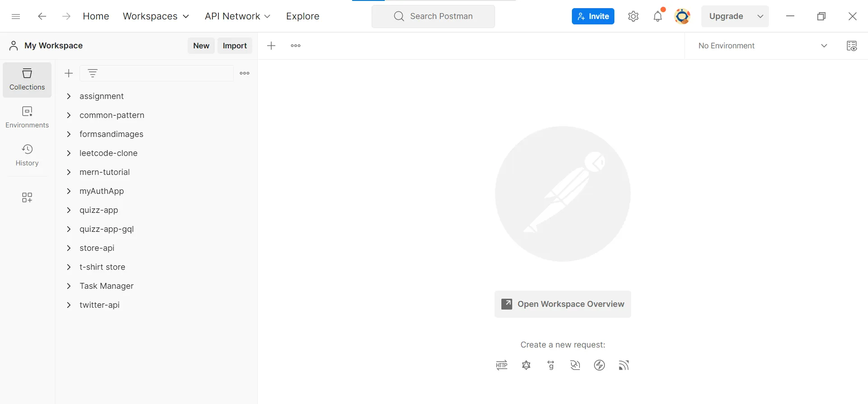
Task: Open the No Environment selector
Action: (x=763, y=46)
